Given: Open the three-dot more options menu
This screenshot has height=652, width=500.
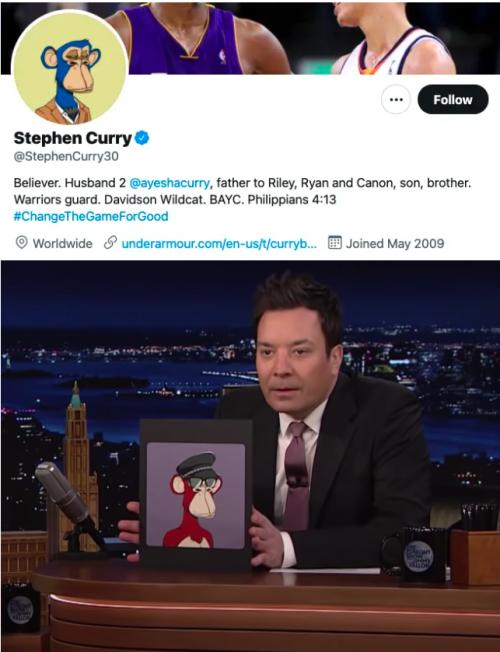Looking at the screenshot, I should click(x=396, y=99).
